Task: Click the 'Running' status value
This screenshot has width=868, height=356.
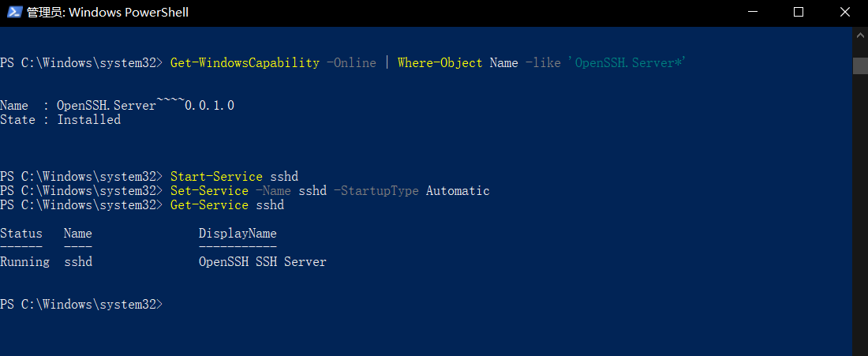Action: [x=25, y=262]
